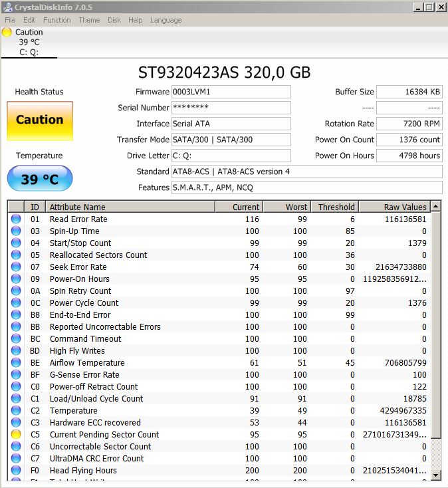
Task: Click blue status icon for Head Flying Hours
Action: pyautogui.click(x=16, y=470)
